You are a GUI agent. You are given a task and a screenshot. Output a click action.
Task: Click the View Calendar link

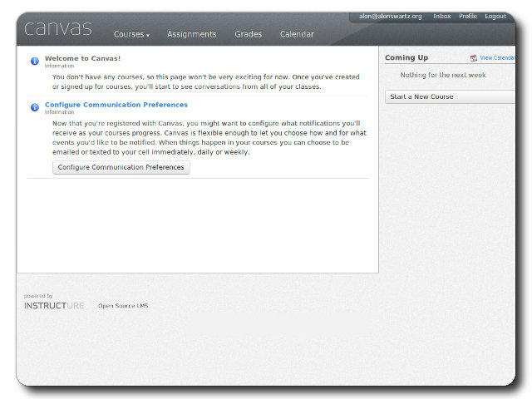click(497, 58)
